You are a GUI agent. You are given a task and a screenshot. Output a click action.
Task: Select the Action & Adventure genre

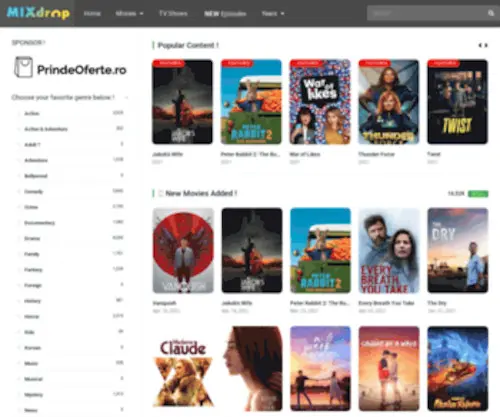click(46, 129)
